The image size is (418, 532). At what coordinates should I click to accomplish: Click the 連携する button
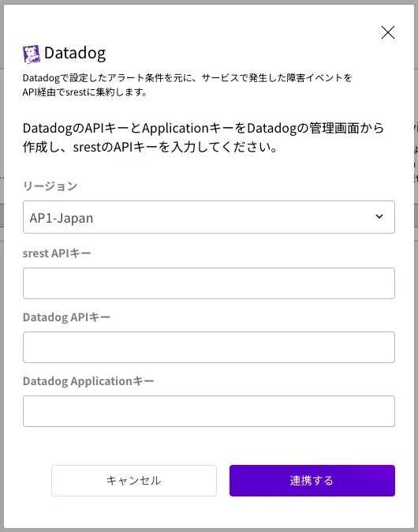pos(312,481)
